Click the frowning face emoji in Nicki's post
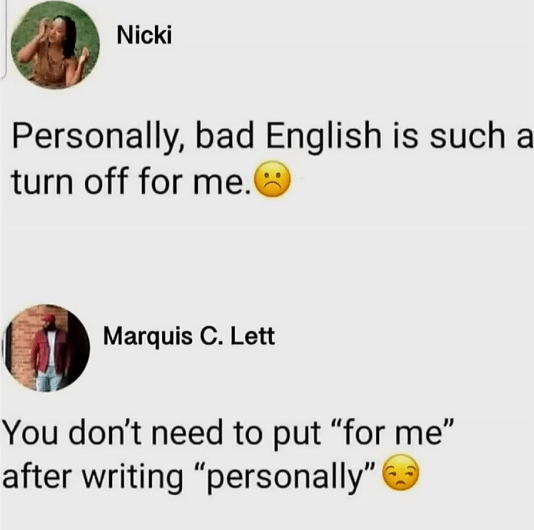 (273, 180)
